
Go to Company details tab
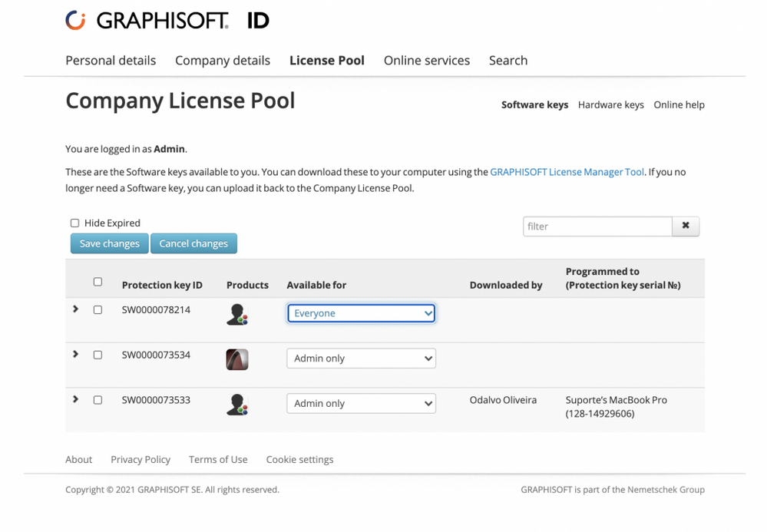coord(223,60)
